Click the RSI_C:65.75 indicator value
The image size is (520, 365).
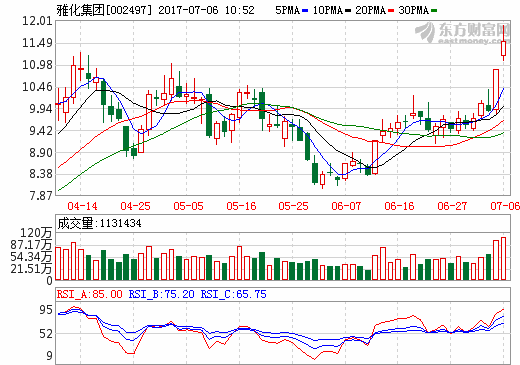pyautogui.click(x=233, y=294)
